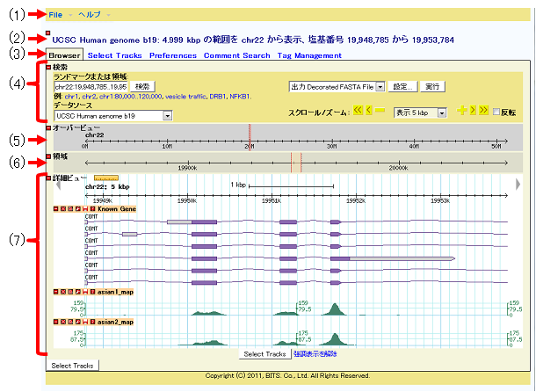Image resolution: width=536 pixels, height=392 pixels.
Task: Click the 実行 execute button
Action: click(432, 86)
